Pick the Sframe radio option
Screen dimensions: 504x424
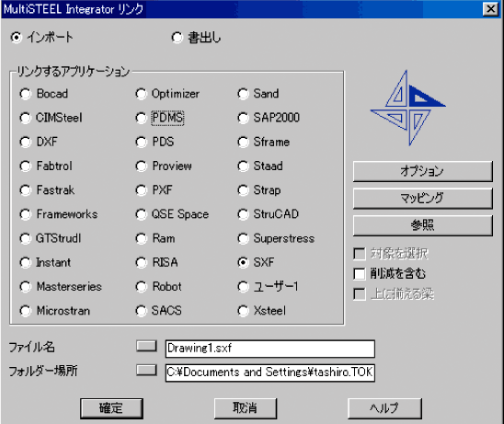point(243,142)
